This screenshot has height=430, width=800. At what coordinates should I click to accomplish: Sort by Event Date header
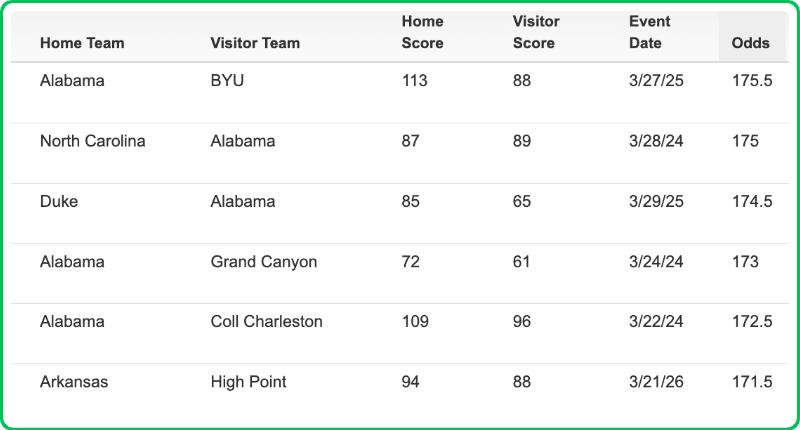649,32
